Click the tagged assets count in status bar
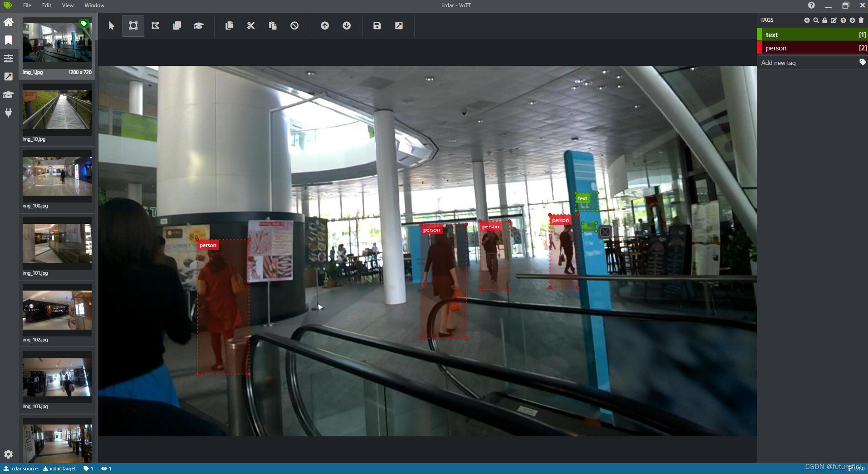This screenshot has width=868, height=474. click(88, 469)
